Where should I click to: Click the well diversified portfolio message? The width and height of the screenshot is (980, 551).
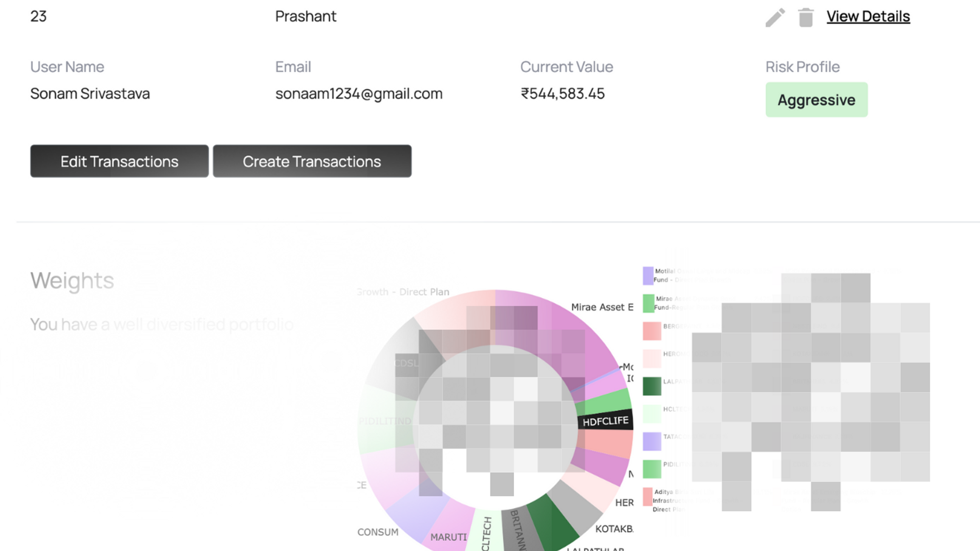(x=162, y=325)
